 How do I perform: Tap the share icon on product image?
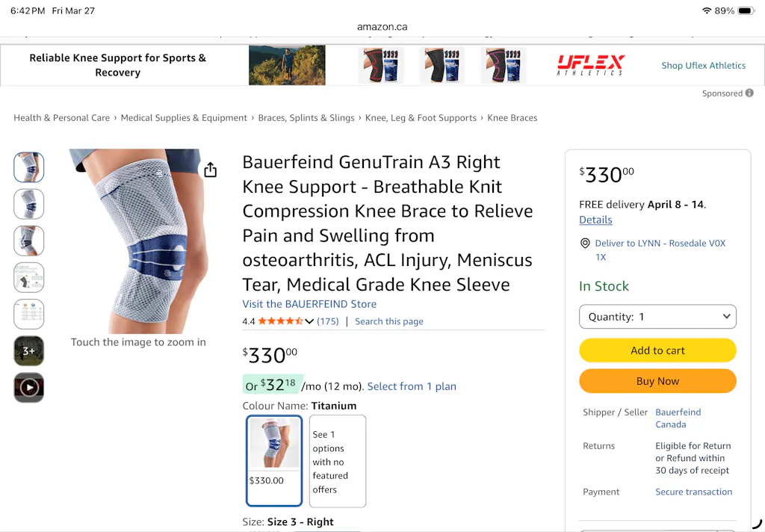tap(211, 170)
